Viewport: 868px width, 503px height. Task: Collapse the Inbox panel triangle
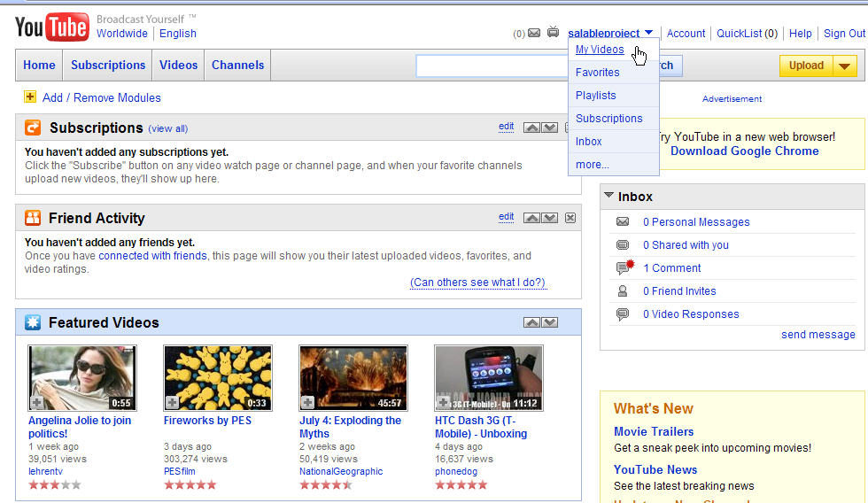(609, 196)
